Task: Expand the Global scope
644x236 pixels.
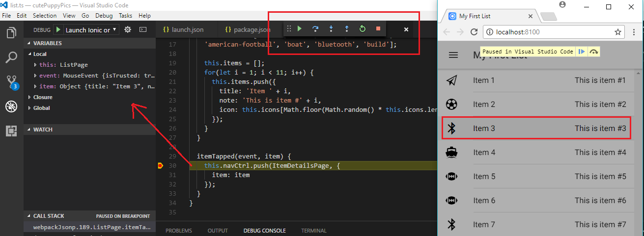Action: (x=89, y=108)
